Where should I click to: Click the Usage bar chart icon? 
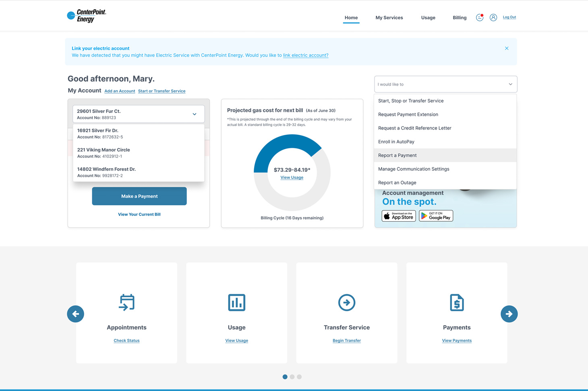(x=236, y=303)
